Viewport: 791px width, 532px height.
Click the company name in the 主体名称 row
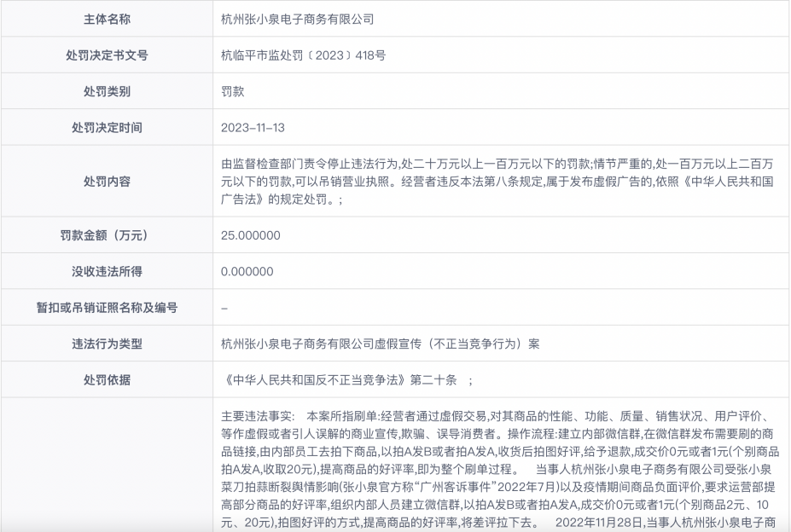click(x=297, y=18)
